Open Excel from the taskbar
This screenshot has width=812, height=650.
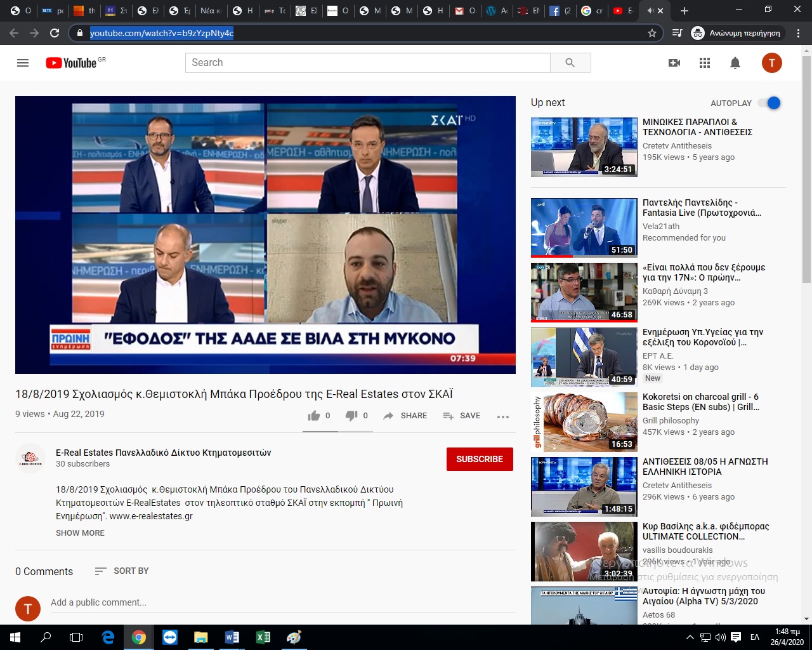[263, 637]
